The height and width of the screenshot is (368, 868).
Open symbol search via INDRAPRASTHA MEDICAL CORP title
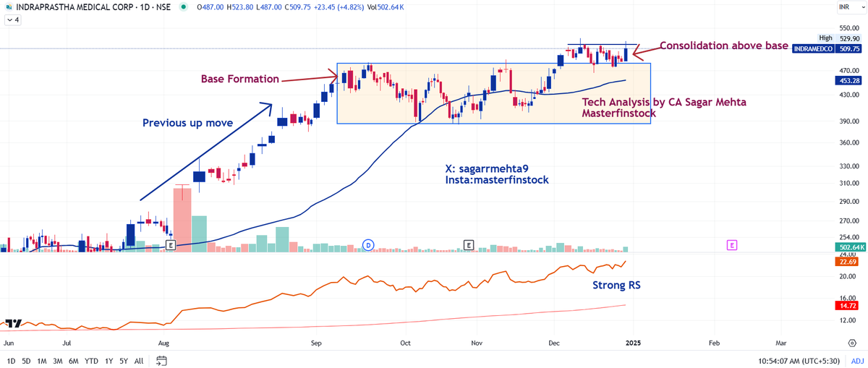click(77, 7)
